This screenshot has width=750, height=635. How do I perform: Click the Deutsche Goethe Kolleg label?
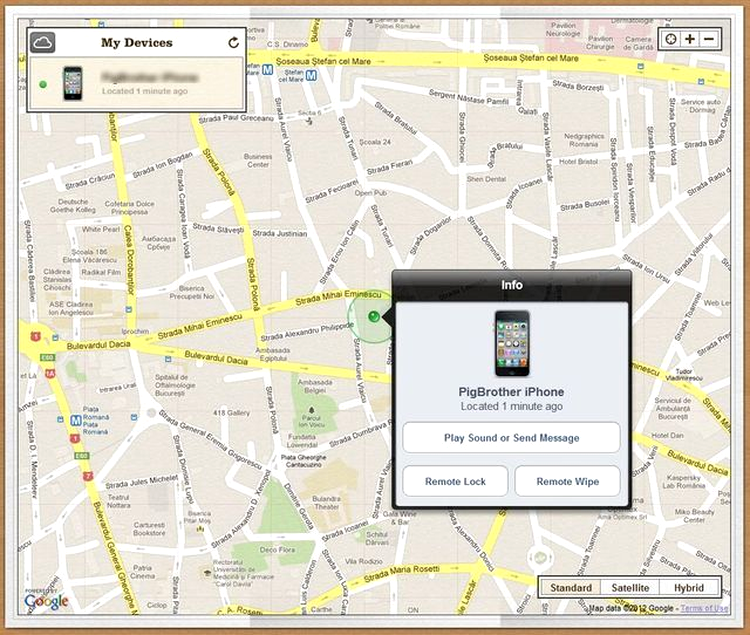click(73, 206)
